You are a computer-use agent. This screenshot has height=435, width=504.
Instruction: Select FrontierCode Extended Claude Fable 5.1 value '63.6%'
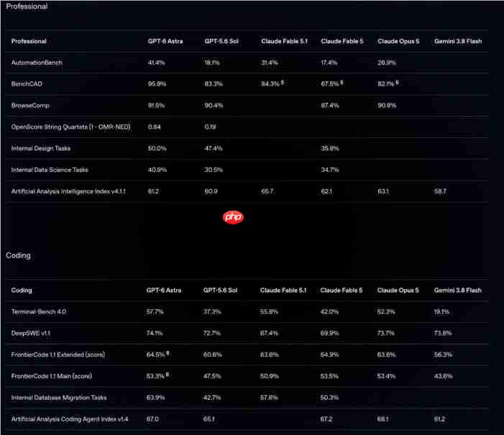270,354
